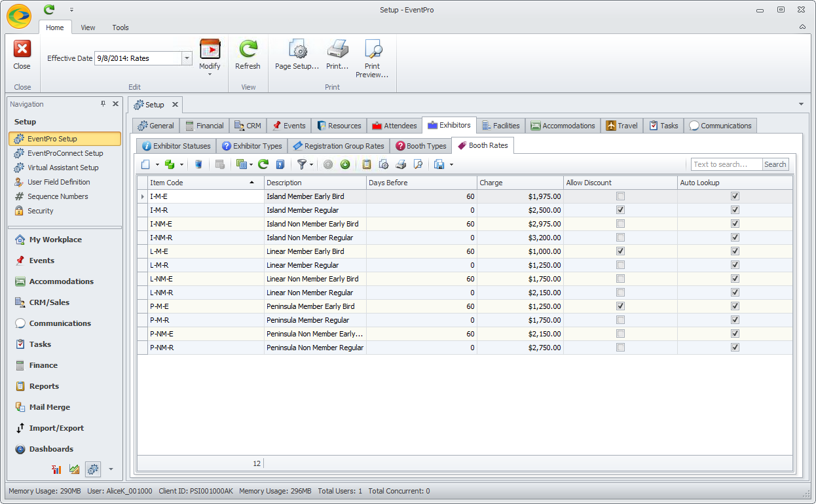Select the Booth Types sub-tab
Image resolution: width=816 pixels, height=504 pixels.
coord(420,146)
